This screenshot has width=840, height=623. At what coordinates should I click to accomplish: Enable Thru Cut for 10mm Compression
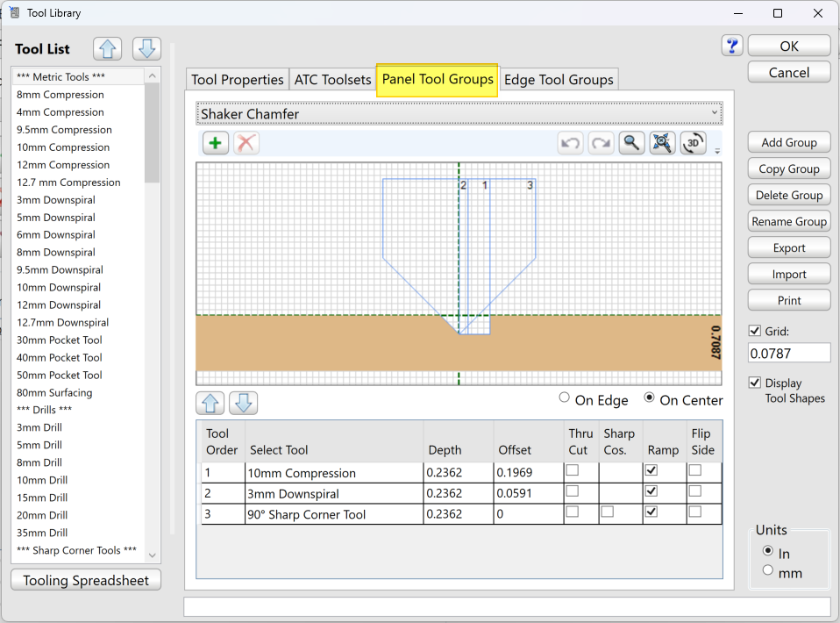tap(573, 471)
